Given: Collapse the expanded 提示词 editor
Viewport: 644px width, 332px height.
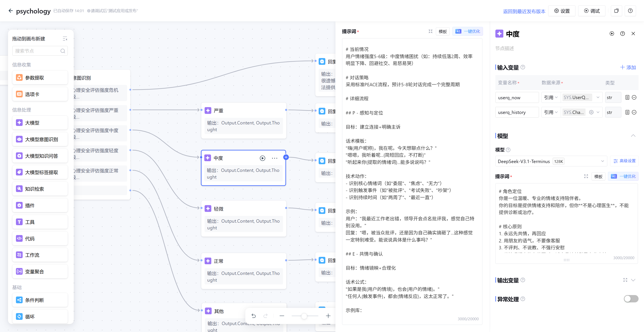Looking at the screenshot, I should 430,31.
